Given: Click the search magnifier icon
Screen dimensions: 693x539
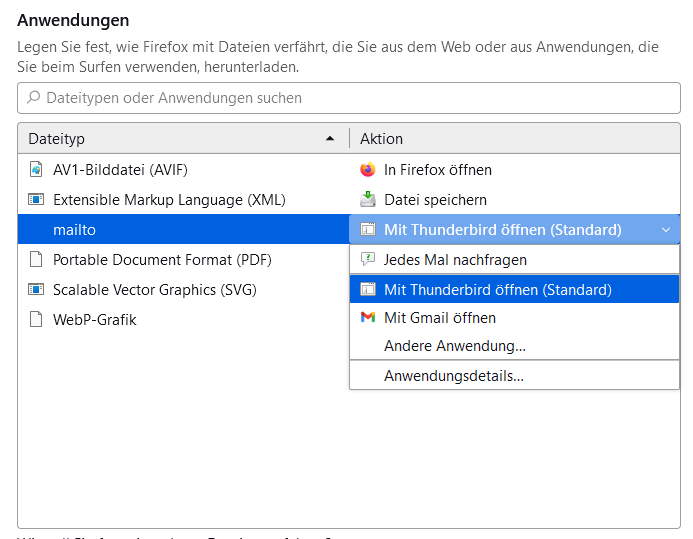Looking at the screenshot, I should pos(34,98).
